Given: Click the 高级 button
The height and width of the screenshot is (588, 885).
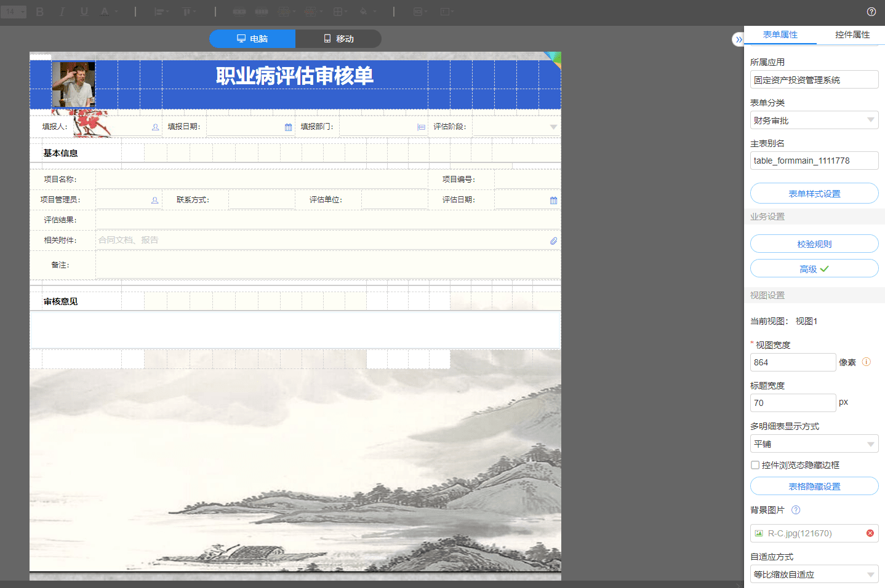Looking at the screenshot, I should click(814, 269).
